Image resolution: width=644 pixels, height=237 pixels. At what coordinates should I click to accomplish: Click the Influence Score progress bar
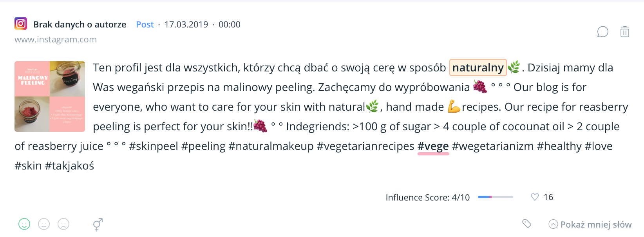pos(495,197)
